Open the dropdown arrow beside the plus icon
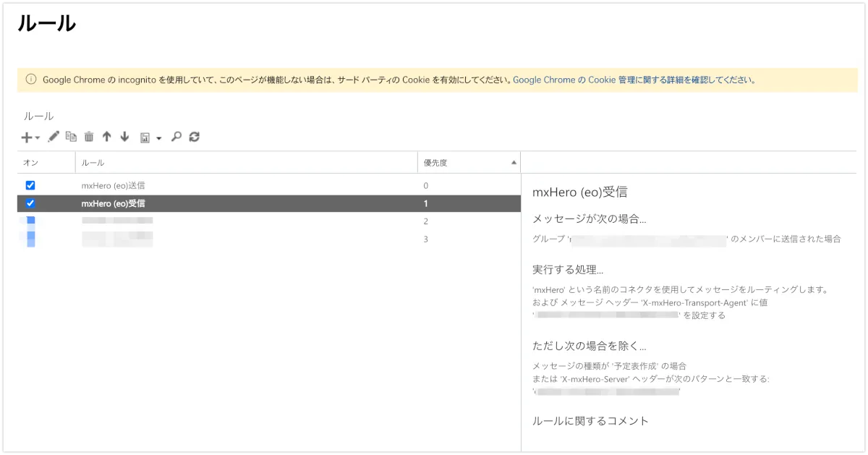Screen dimensions: 868x455 point(38,137)
